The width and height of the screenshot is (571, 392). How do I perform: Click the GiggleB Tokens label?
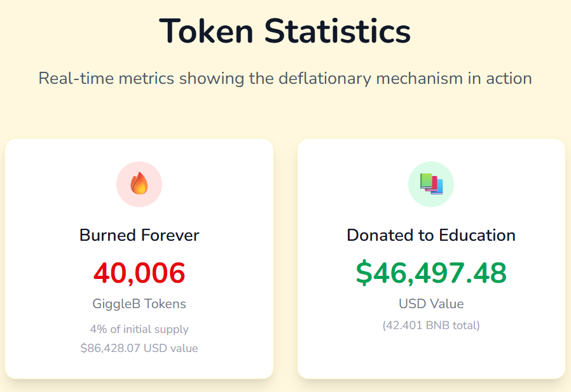139,304
